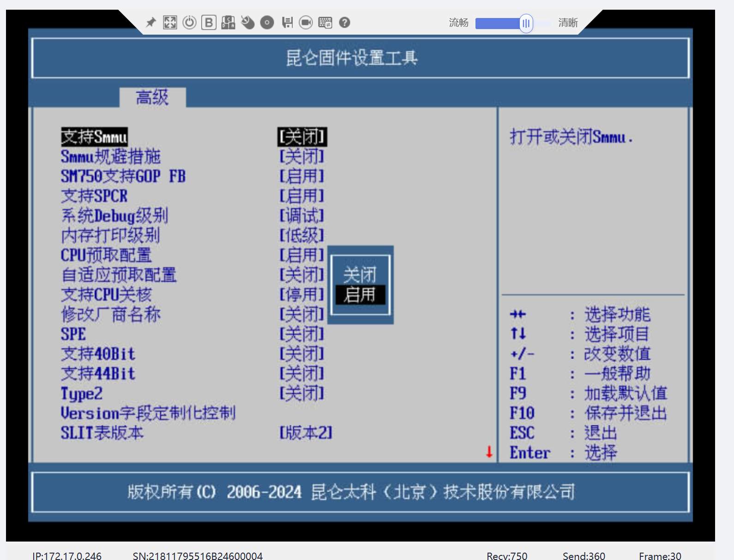Screen dimensions: 734x560
Task: Start video recording icon
Action: click(x=306, y=22)
